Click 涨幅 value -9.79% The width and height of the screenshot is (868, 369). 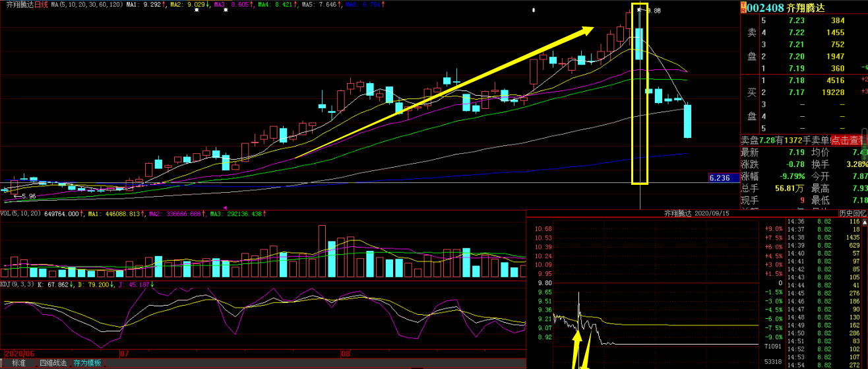(791, 176)
